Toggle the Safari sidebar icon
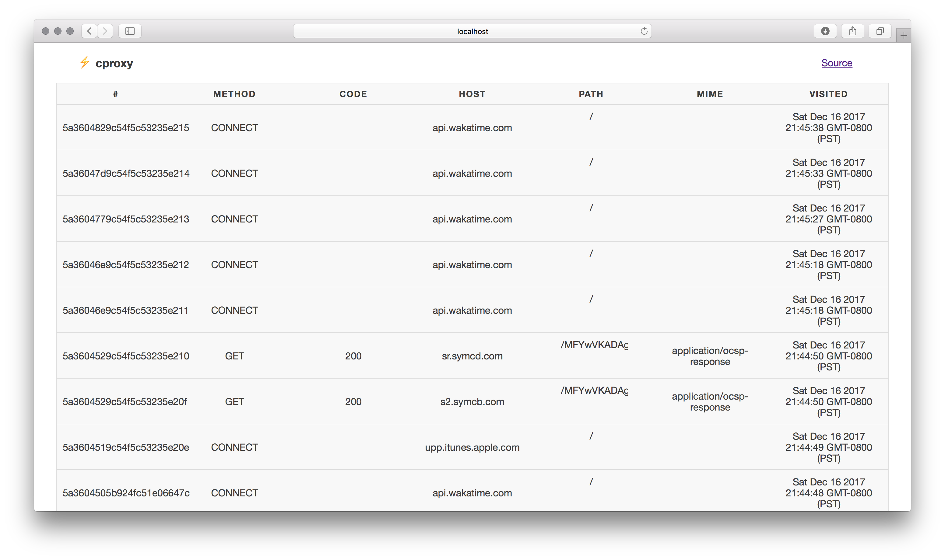 tap(130, 31)
